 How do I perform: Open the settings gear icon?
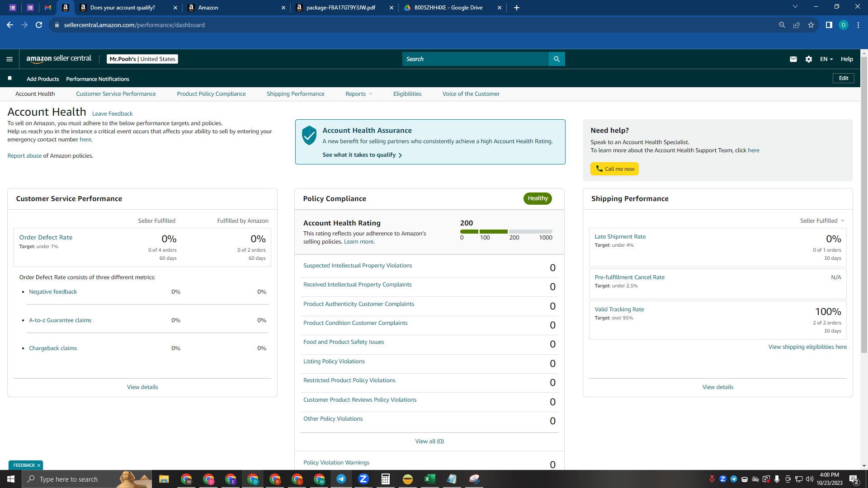(809, 59)
